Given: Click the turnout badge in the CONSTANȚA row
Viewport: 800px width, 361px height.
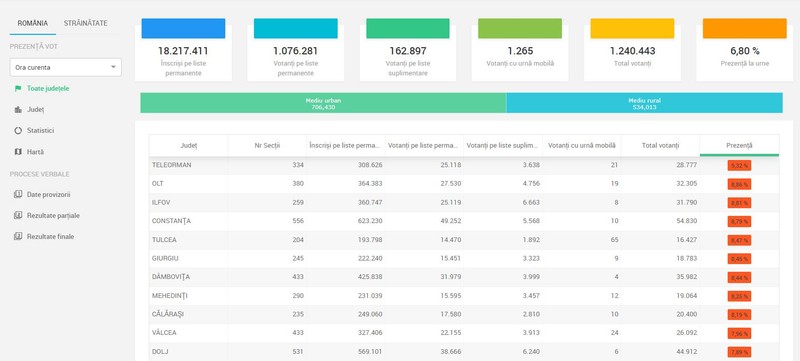Looking at the screenshot, I should coord(739,221).
